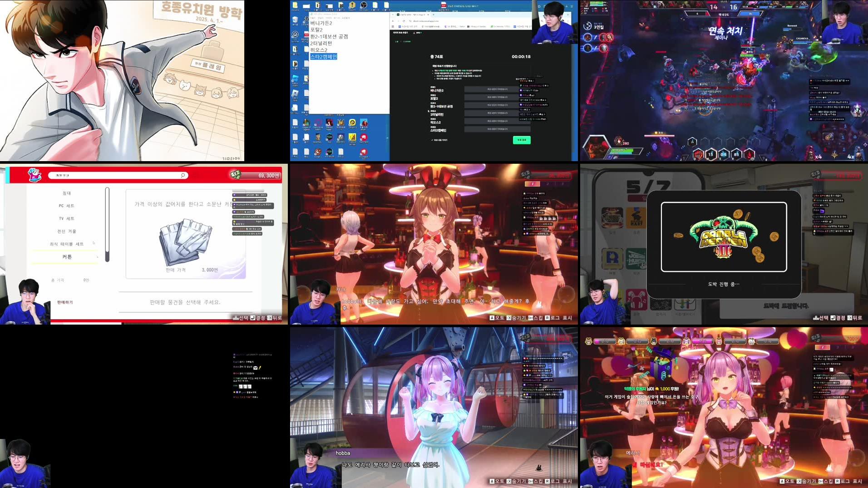Click the cash icon beside 69,300엔

point(235,175)
